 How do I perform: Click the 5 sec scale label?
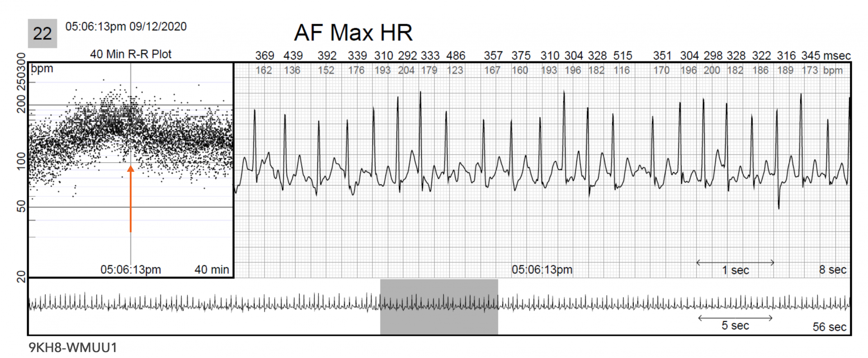(x=736, y=325)
